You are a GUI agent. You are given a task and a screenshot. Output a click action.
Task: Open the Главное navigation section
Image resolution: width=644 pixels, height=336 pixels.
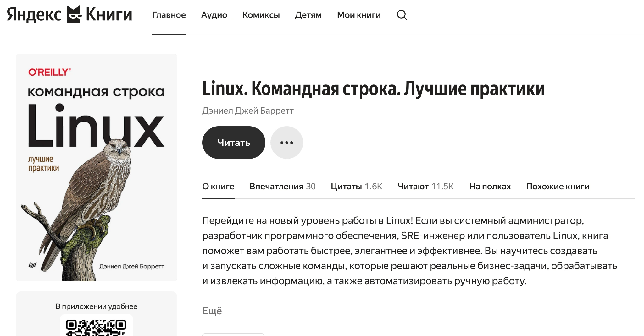pos(169,15)
